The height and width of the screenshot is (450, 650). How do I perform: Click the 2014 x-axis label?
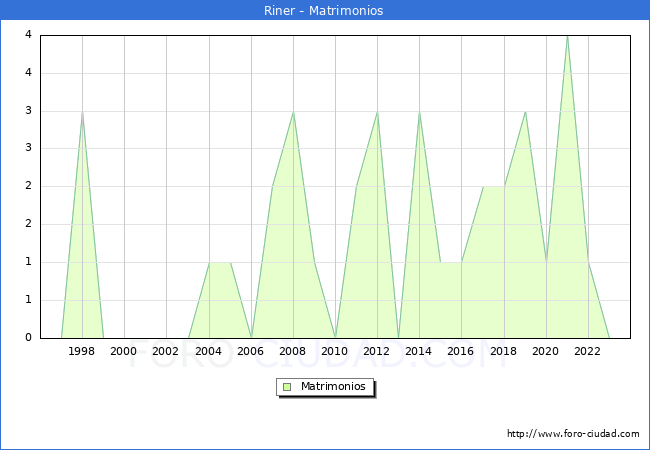(x=419, y=351)
